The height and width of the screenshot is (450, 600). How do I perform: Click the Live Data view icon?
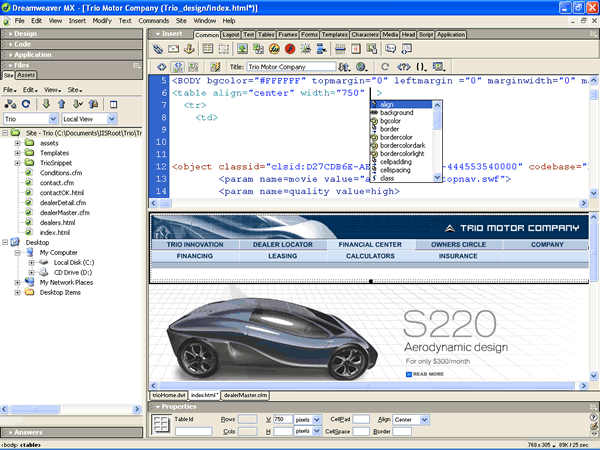click(x=215, y=67)
